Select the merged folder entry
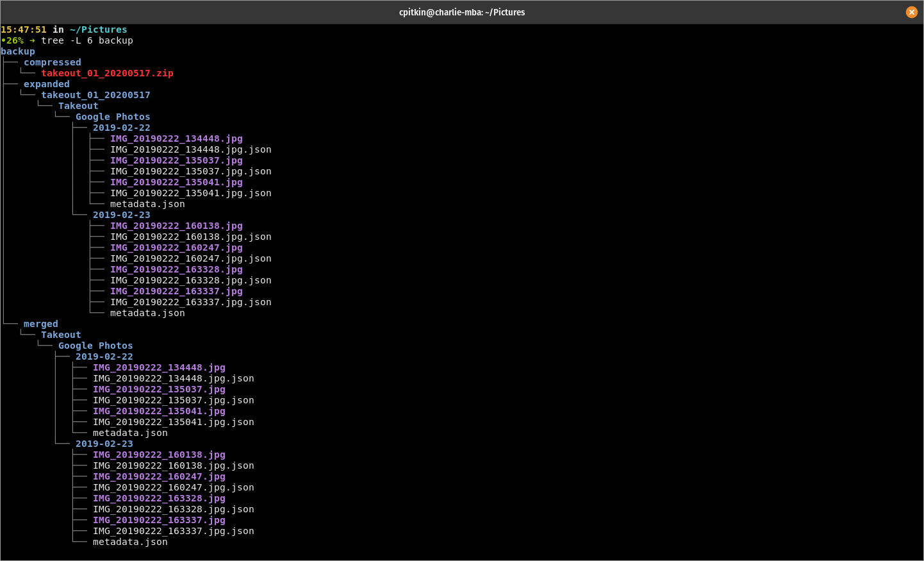 click(41, 324)
